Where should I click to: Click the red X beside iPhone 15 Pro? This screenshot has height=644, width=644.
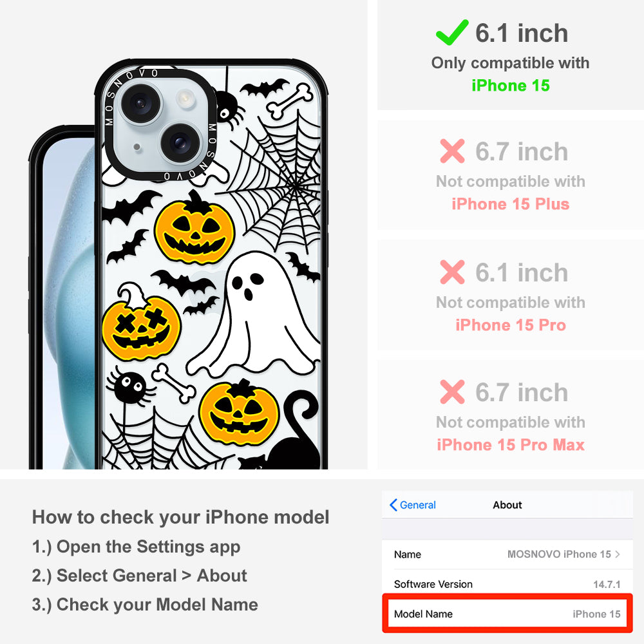point(452,272)
